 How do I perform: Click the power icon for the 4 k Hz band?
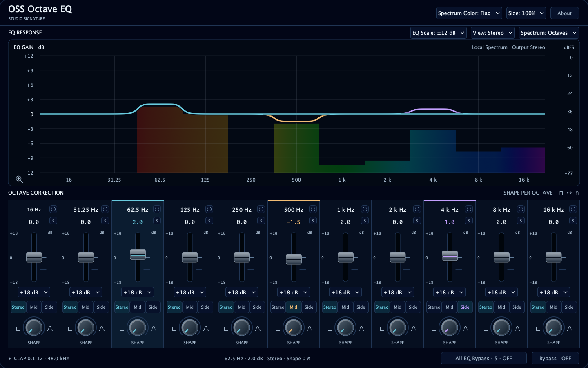point(469,209)
